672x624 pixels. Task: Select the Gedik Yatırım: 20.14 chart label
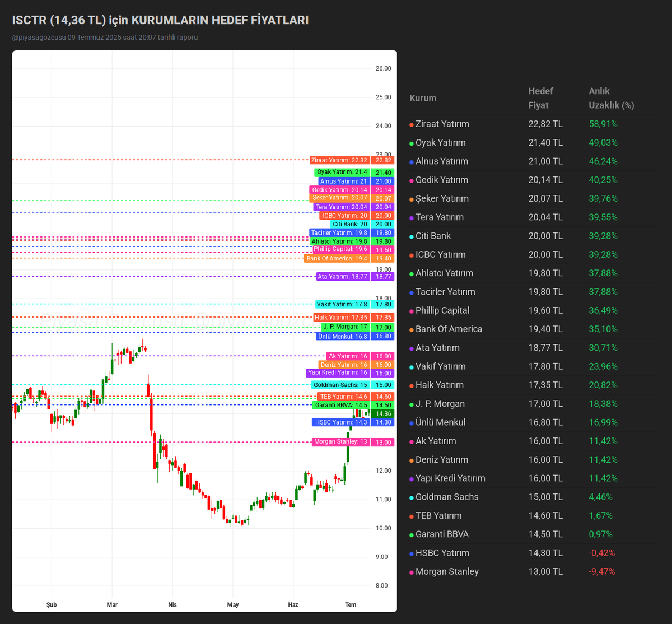[x=340, y=190]
